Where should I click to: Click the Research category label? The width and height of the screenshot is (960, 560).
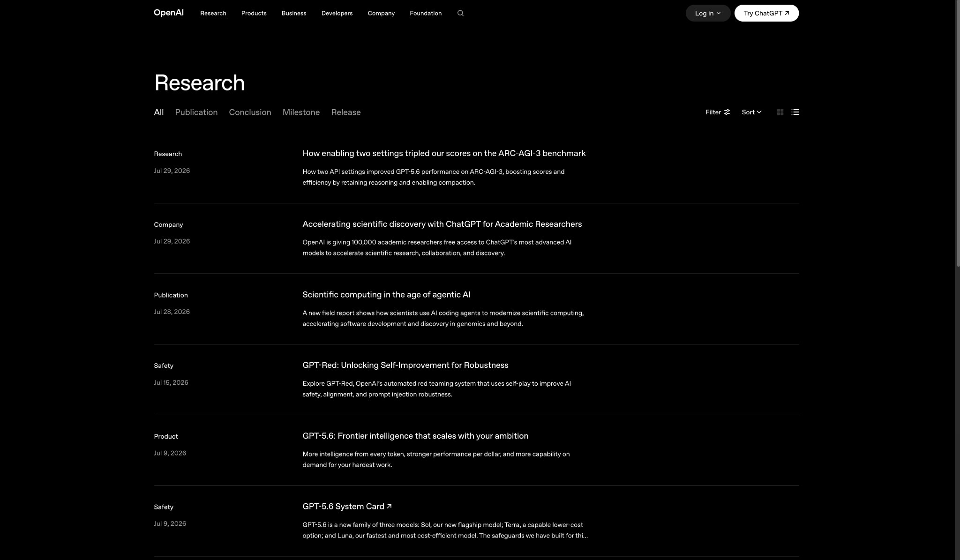pyautogui.click(x=168, y=154)
